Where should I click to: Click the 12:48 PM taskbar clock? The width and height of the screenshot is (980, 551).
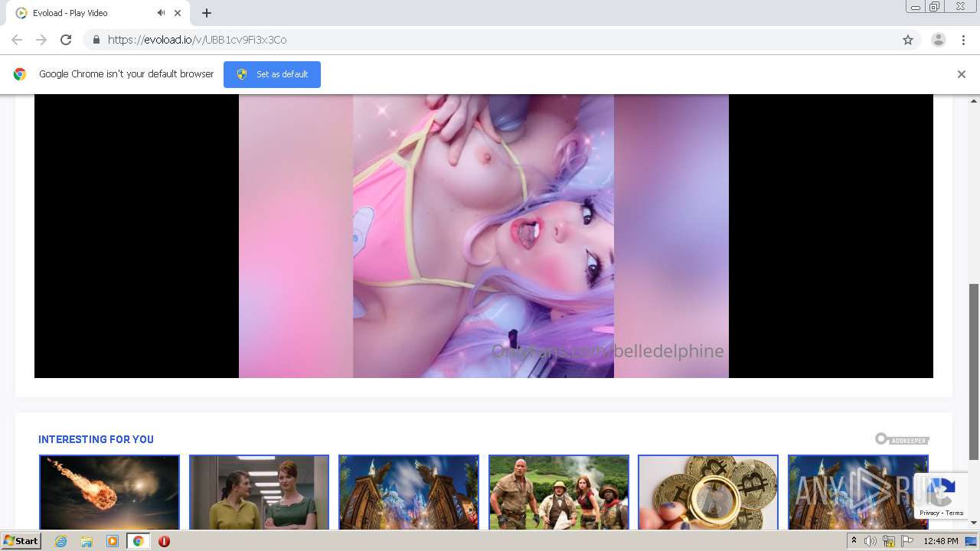[x=941, y=541]
